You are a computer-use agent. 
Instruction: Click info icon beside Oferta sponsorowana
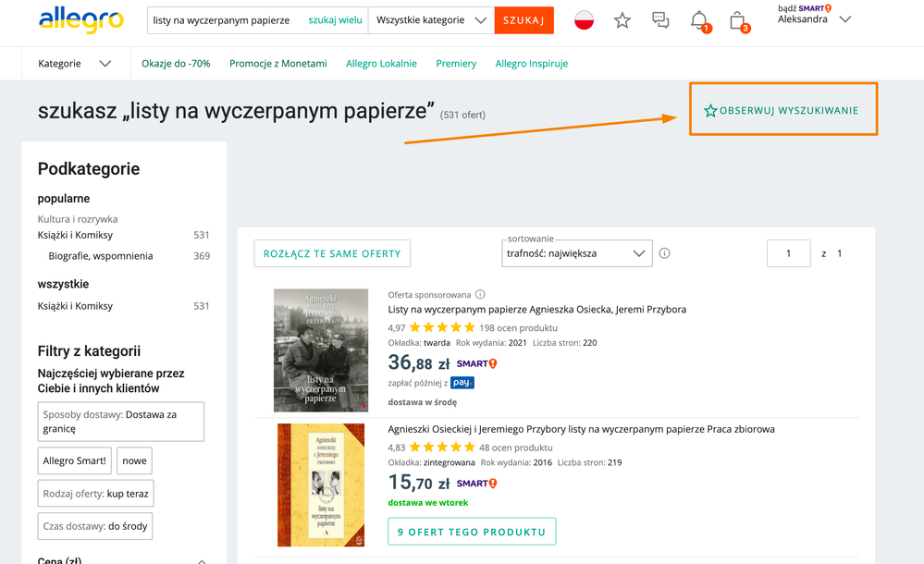pos(480,294)
